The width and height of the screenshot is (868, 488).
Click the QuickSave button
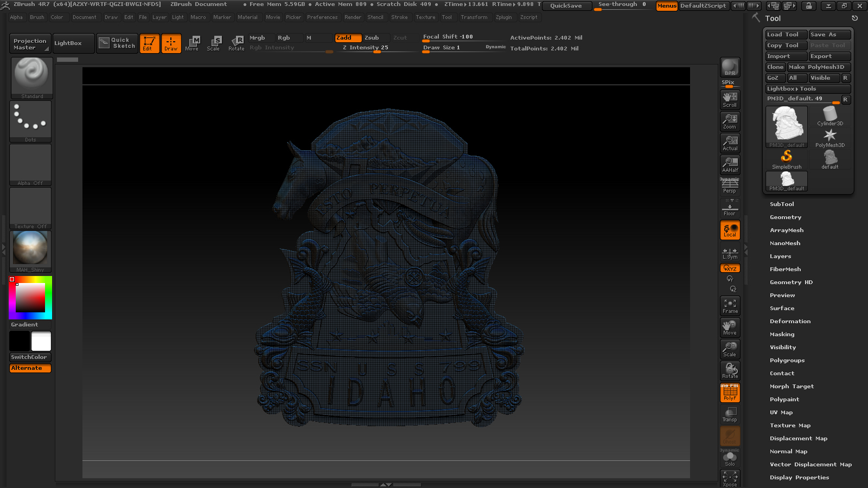click(566, 5)
